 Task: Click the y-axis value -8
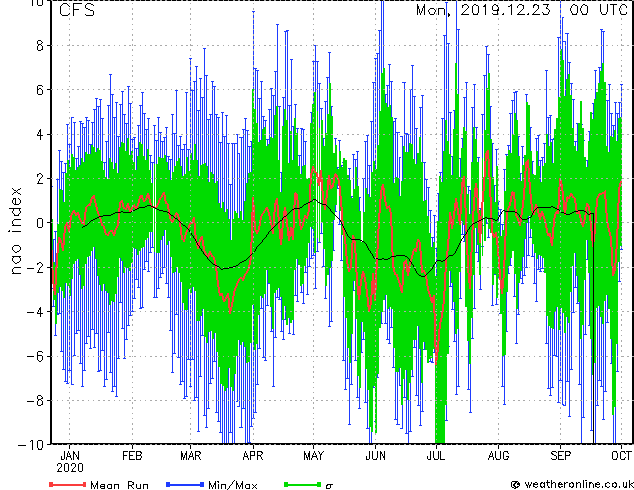point(35,400)
